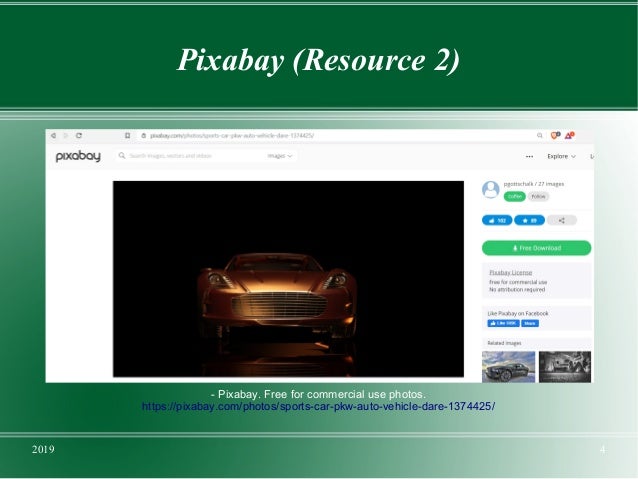Image resolution: width=638 pixels, height=479 pixels.
Task: Click the green Coffee button
Action: click(x=515, y=197)
